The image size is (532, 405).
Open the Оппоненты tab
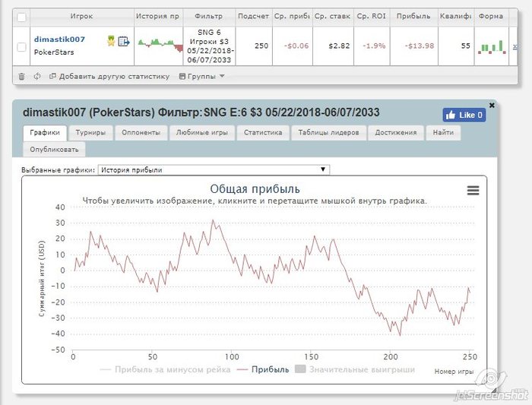[x=141, y=133]
